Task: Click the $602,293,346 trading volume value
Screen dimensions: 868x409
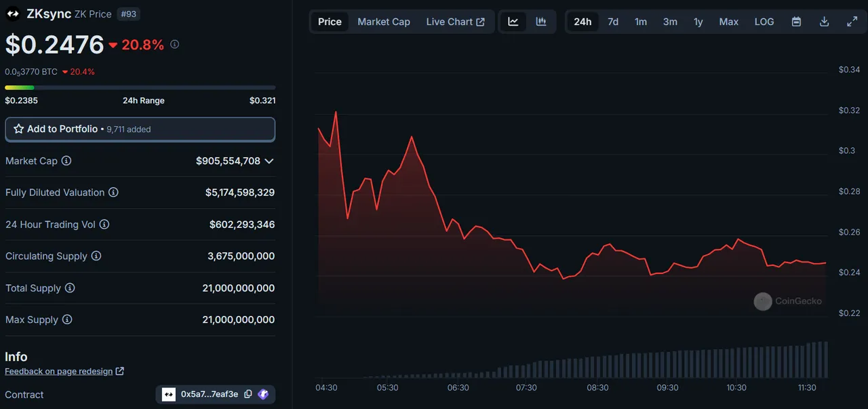Action: point(242,225)
